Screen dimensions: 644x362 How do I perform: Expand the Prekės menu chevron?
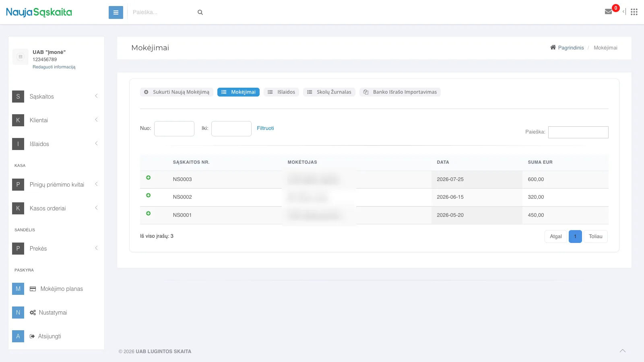[96, 248]
